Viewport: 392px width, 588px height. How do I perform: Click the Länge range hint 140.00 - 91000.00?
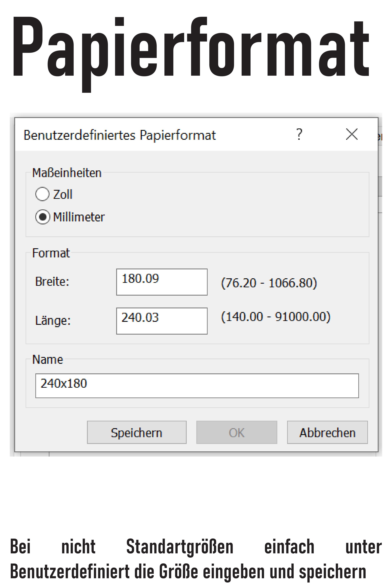(x=276, y=317)
